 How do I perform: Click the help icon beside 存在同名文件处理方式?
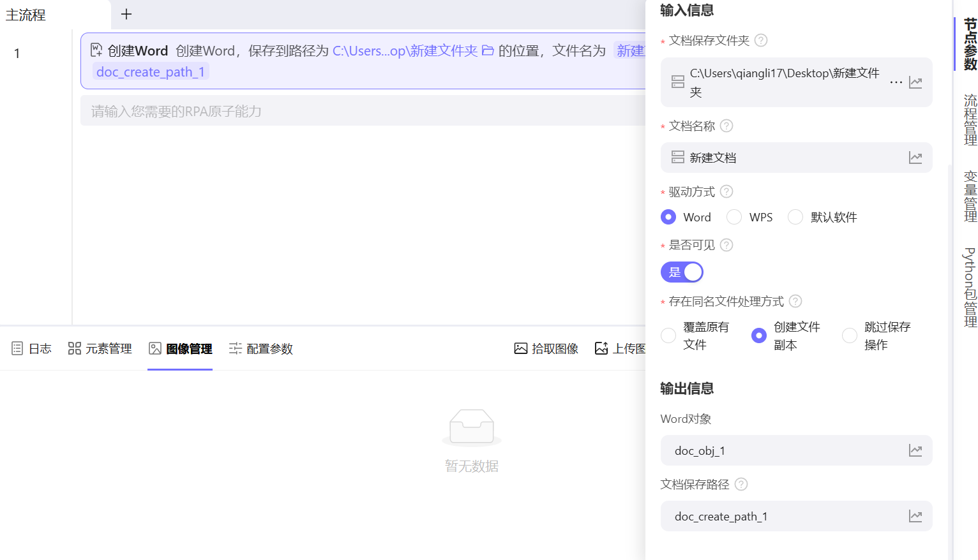(x=795, y=301)
